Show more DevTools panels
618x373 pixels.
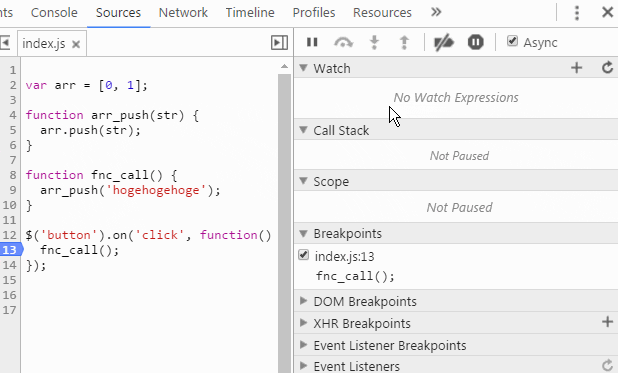point(436,12)
